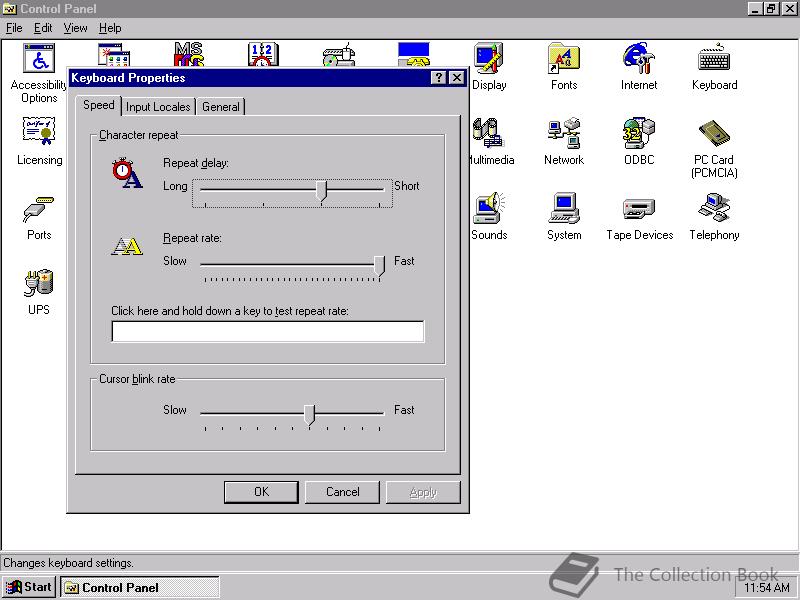Cancel the Keyboard Properties dialog
The width and height of the screenshot is (800, 600).
pos(342,492)
